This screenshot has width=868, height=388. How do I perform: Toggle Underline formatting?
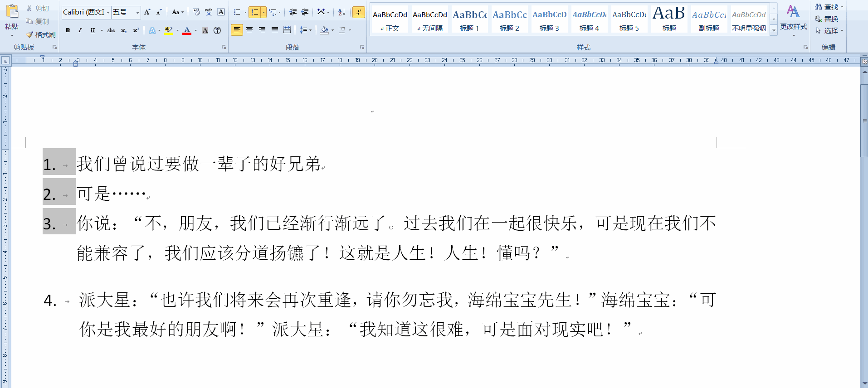[x=93, y=30]
